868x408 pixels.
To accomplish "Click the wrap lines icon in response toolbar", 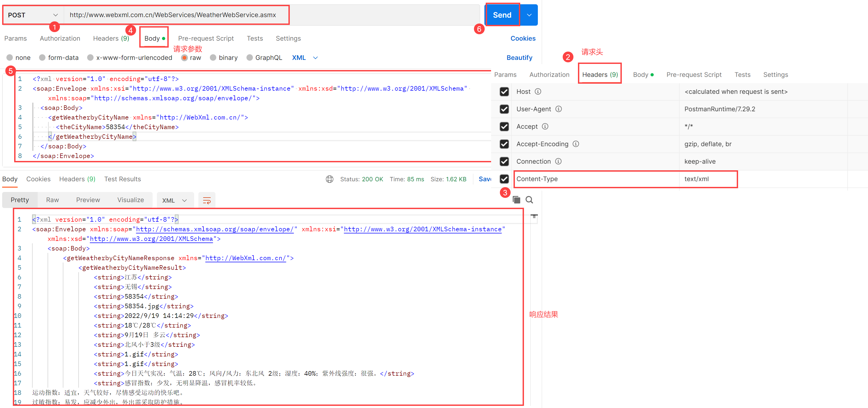I will click(207, 201).
